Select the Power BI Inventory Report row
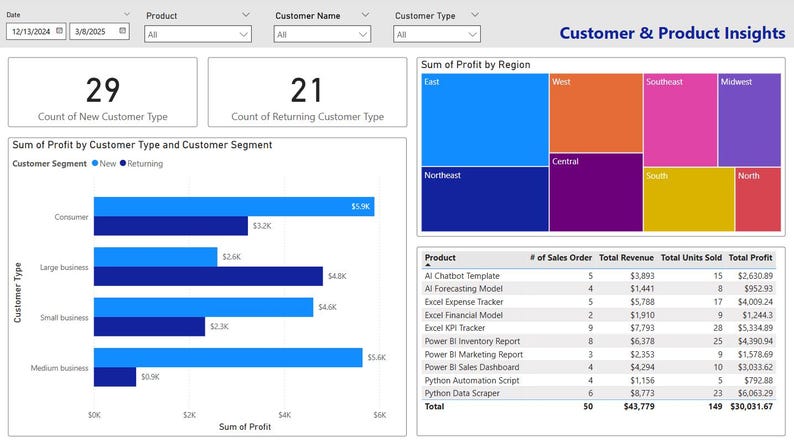The image size is (794, 442). 599,341
